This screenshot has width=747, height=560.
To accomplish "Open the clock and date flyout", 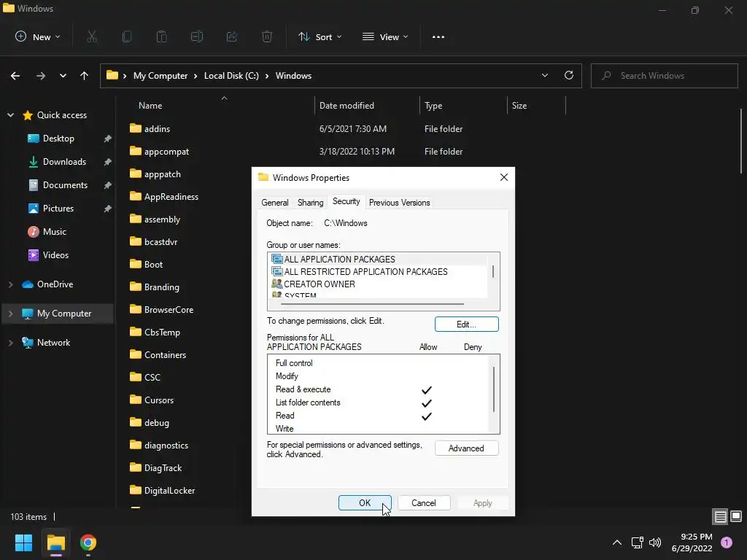I will pos(692,542).
